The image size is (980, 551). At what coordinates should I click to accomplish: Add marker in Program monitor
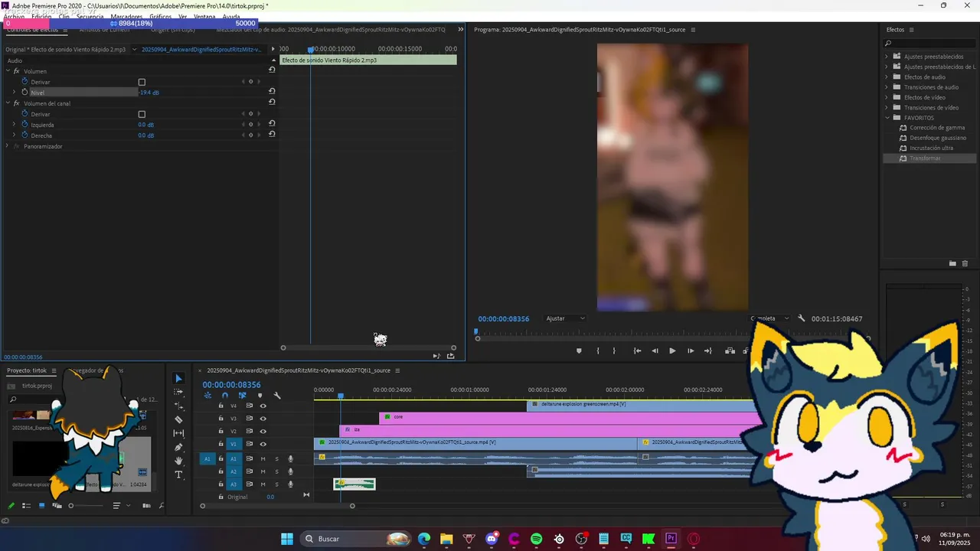(579, 350)
